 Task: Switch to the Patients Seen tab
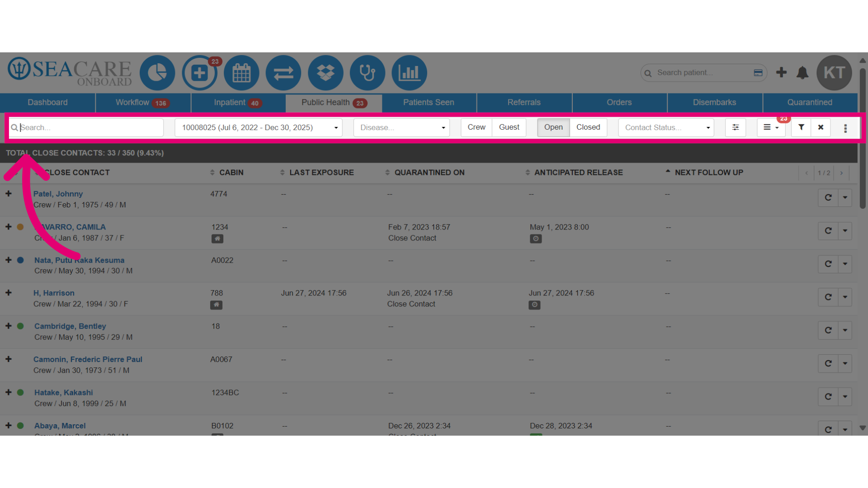429,103
